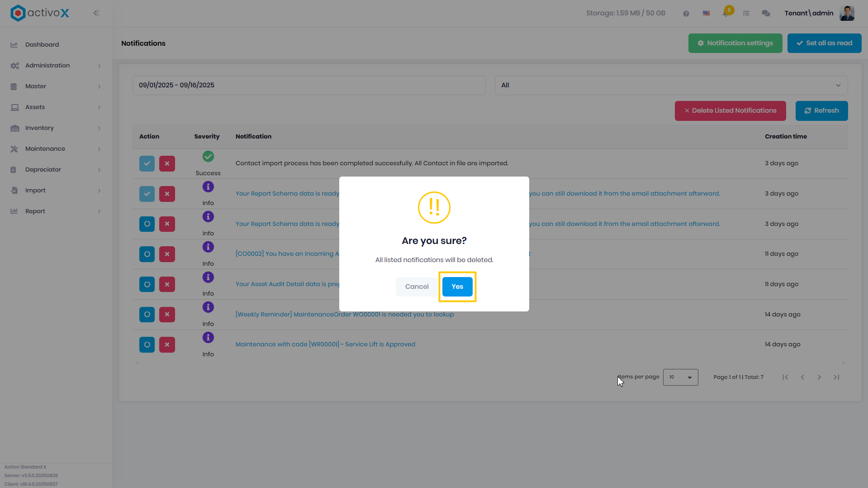Mark second Report Schema notification as read
The width and height of the screenshot is (868, 488).
click(x=147, y=224)
